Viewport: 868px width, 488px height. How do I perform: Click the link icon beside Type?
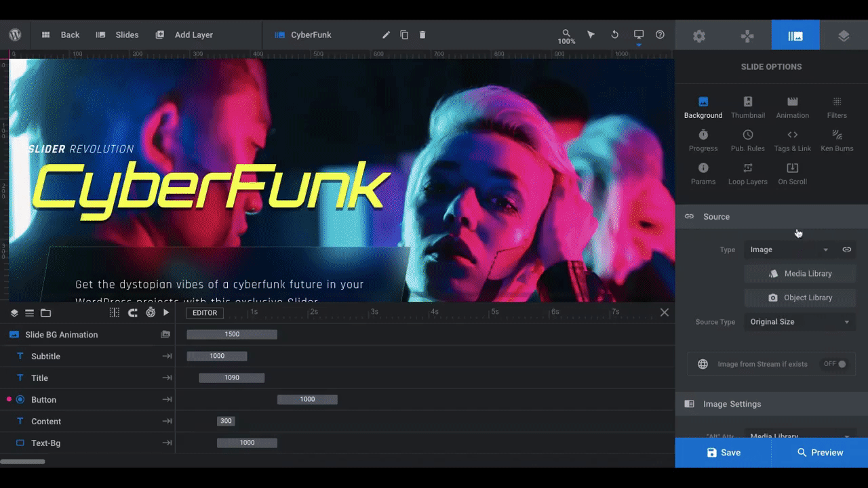click(847, 249)
